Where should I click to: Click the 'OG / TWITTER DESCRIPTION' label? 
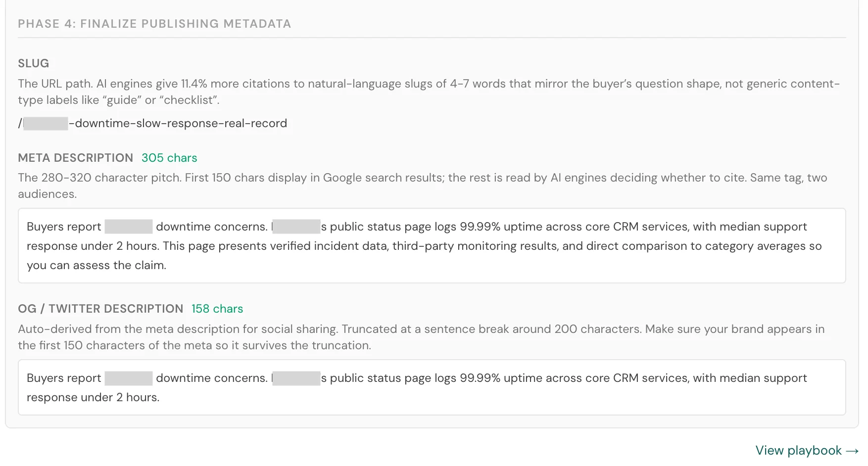[x=101, y=309]
